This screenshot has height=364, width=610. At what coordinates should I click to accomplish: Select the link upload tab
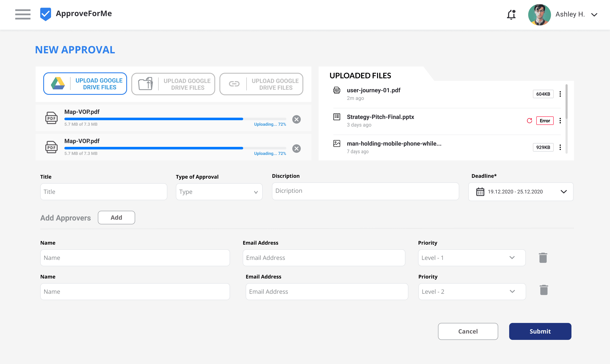[261, 84]
